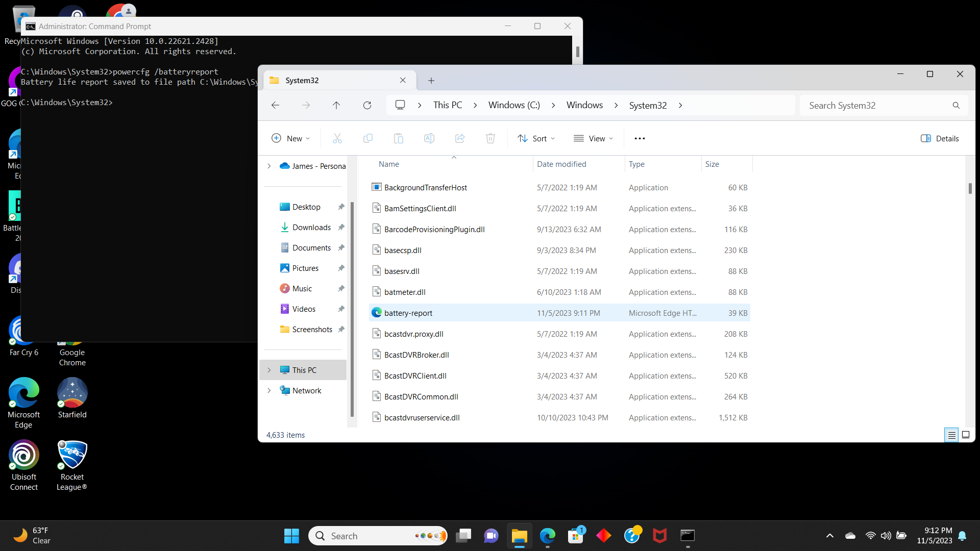Open the battery-report HTML file
The width and height of the screenshot is (980, 551).
[x=408, y=313]
